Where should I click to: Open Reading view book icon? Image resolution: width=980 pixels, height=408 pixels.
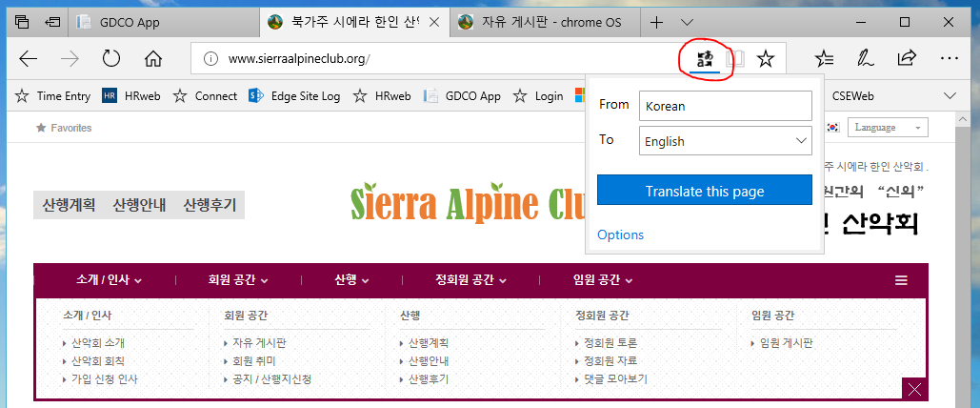point(734,59)
